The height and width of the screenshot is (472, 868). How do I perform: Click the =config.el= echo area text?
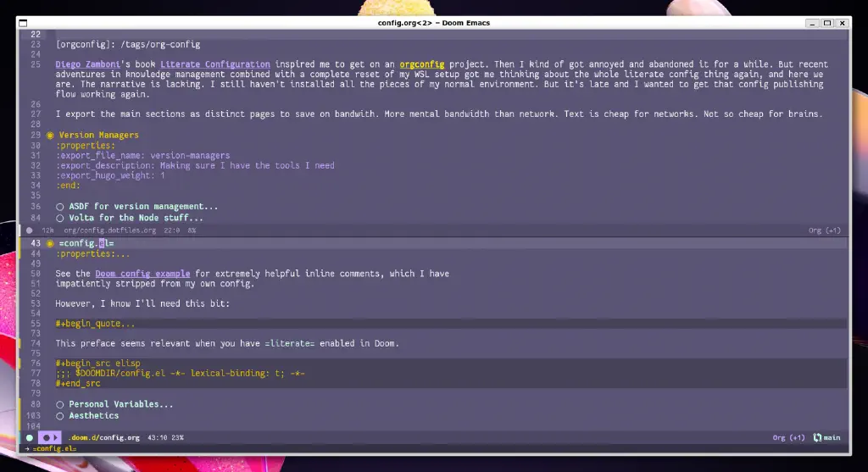pos(54,449)
